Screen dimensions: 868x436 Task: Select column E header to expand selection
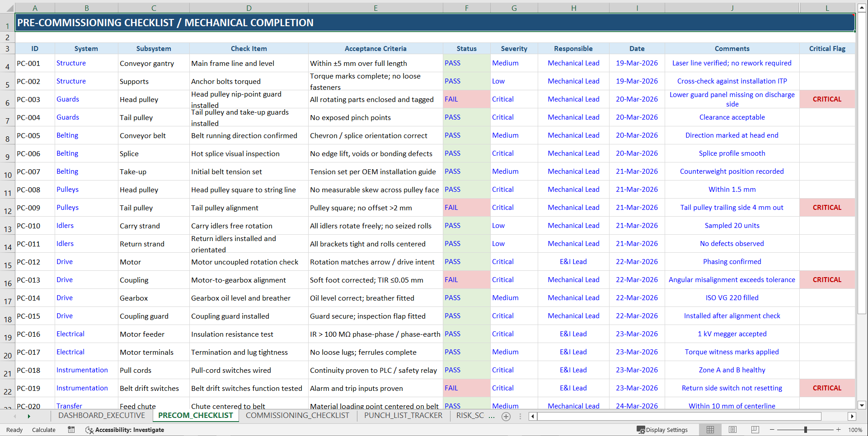point(375,8)
